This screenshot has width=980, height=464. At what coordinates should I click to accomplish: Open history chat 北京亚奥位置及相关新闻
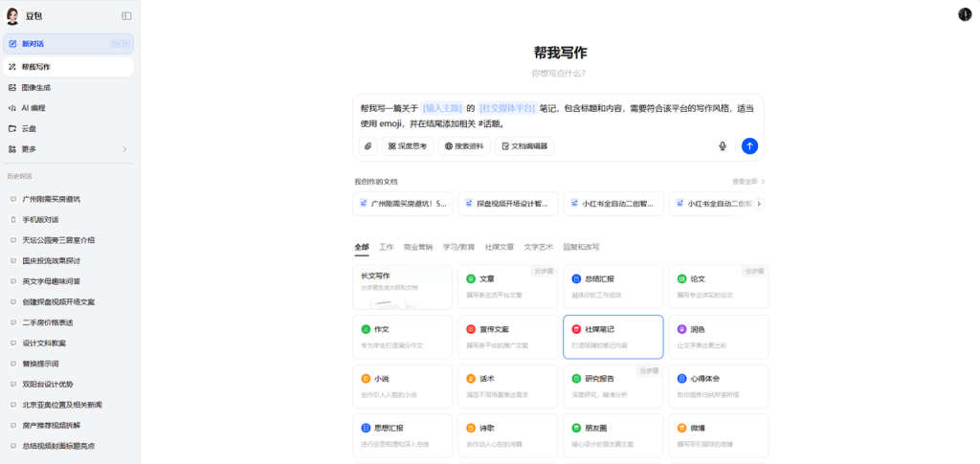pos(68,405)
